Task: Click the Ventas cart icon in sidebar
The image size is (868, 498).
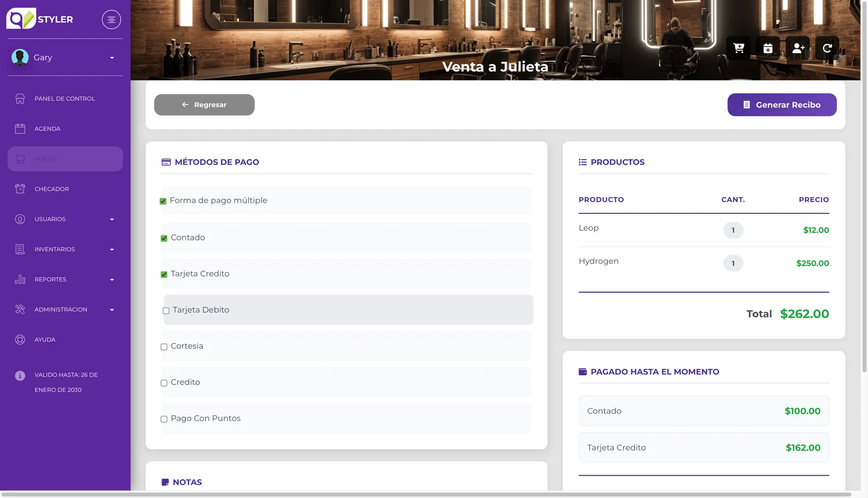Action: click(x=20, y=159)
